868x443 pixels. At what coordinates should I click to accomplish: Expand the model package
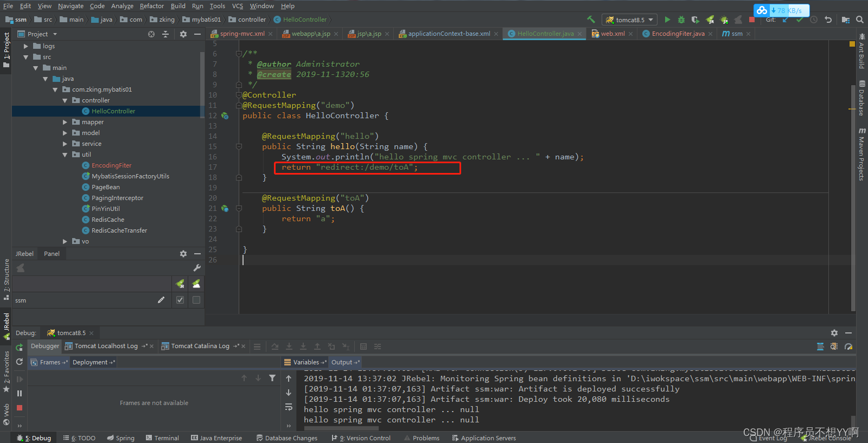pyautogui.click(x=65, y=133)
